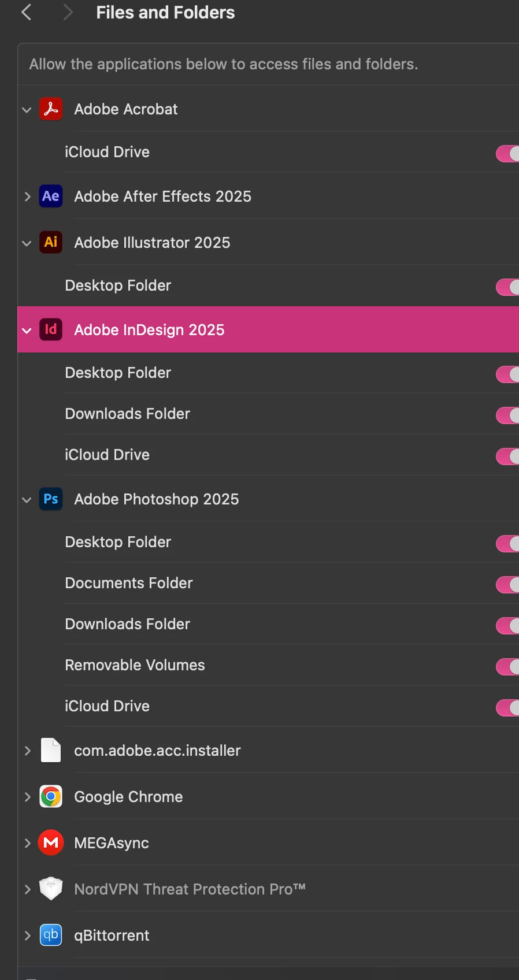Select the Adobe Acrobat label

(x=126, y=109)
